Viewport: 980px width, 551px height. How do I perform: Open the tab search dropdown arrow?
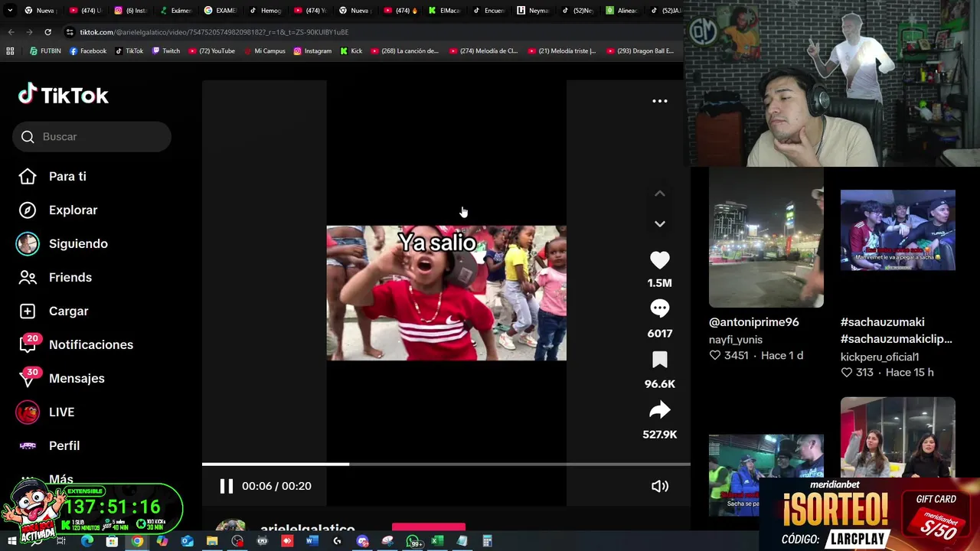click(11, 11)
